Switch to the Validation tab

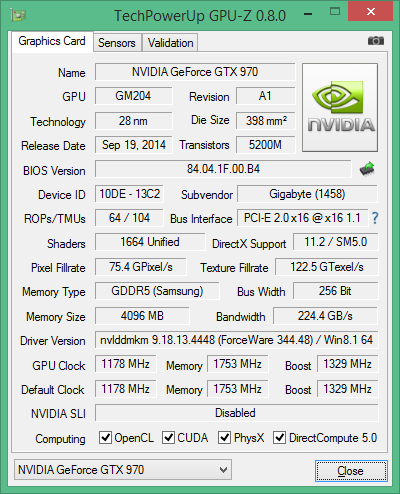pyautogui.click(x=170, y=43)
